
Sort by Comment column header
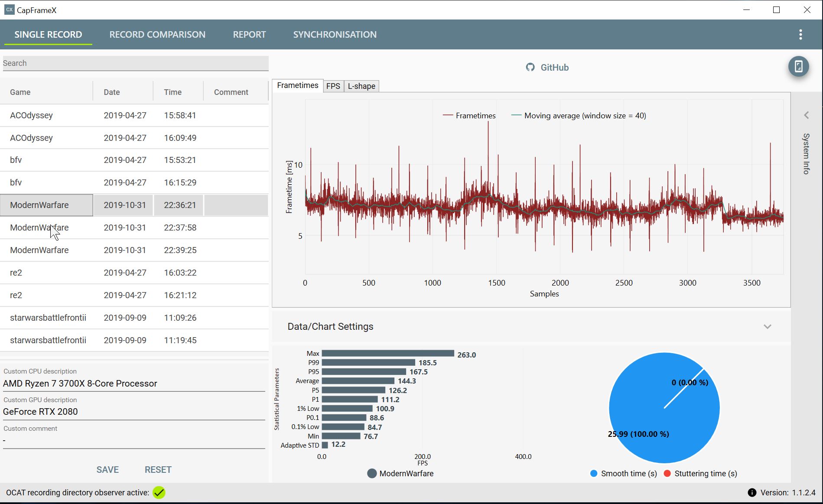click(x=236, y=92)
